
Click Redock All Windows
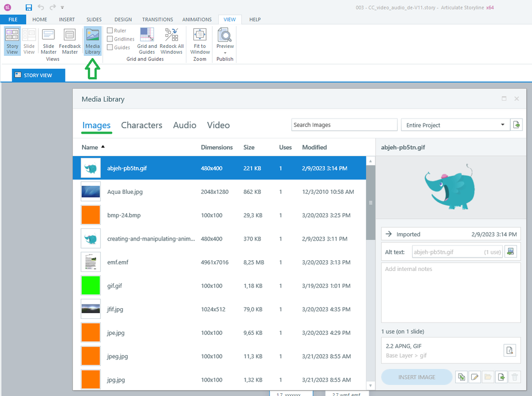[171, 41]
